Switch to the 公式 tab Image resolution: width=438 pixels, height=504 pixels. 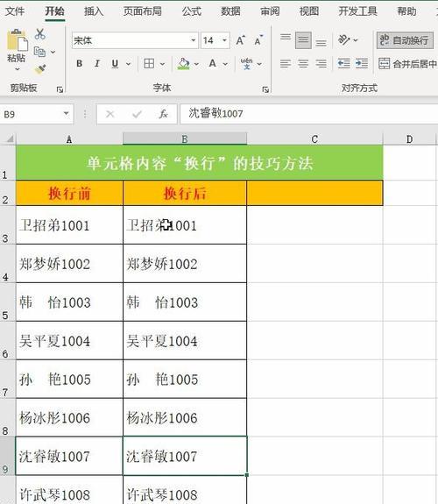[192, 11]
